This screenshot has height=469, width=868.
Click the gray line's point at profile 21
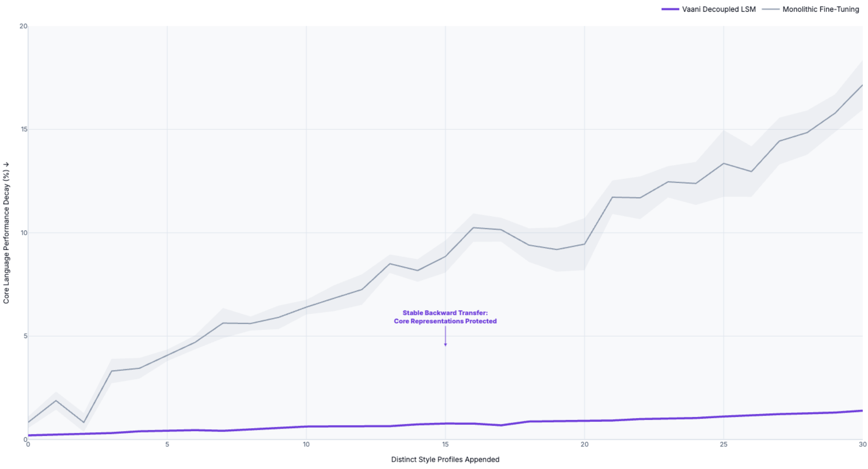[x=612, y=197]
